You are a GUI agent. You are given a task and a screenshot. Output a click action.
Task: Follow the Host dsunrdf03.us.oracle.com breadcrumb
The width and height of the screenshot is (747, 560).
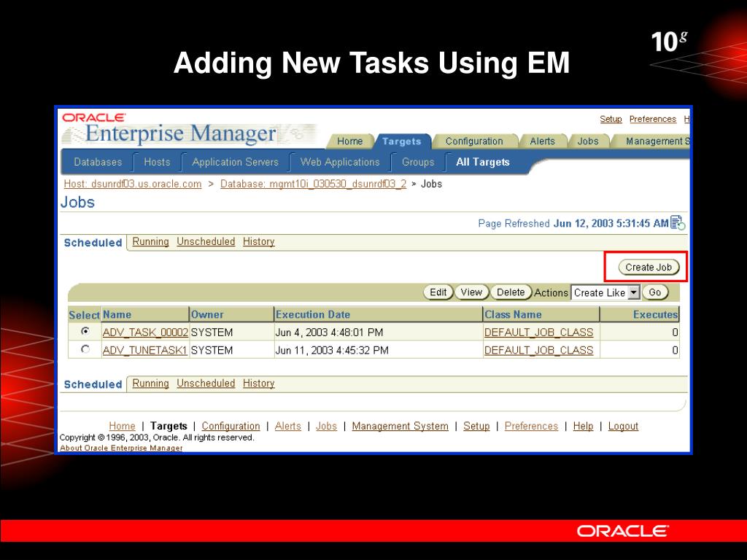133,184
